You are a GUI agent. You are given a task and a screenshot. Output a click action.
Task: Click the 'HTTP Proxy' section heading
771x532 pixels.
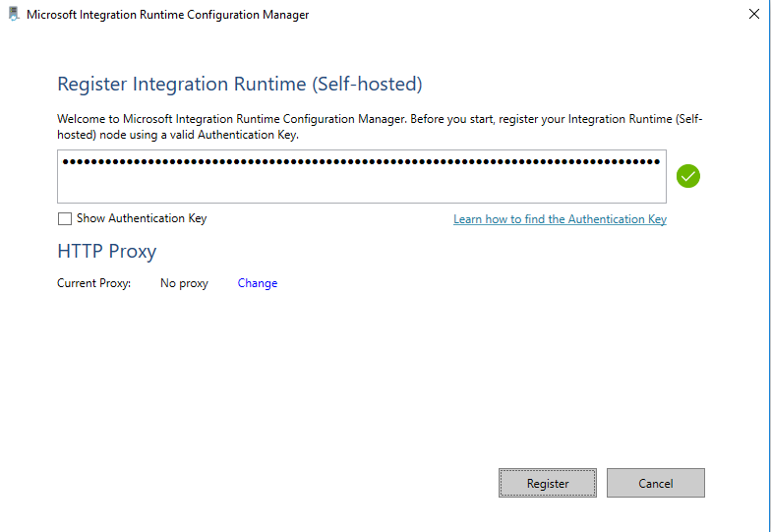(106, 251)
